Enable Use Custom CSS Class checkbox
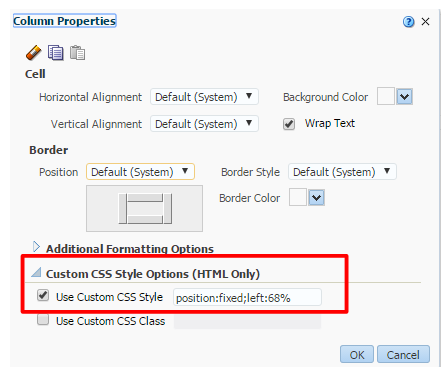 (43, 320)
